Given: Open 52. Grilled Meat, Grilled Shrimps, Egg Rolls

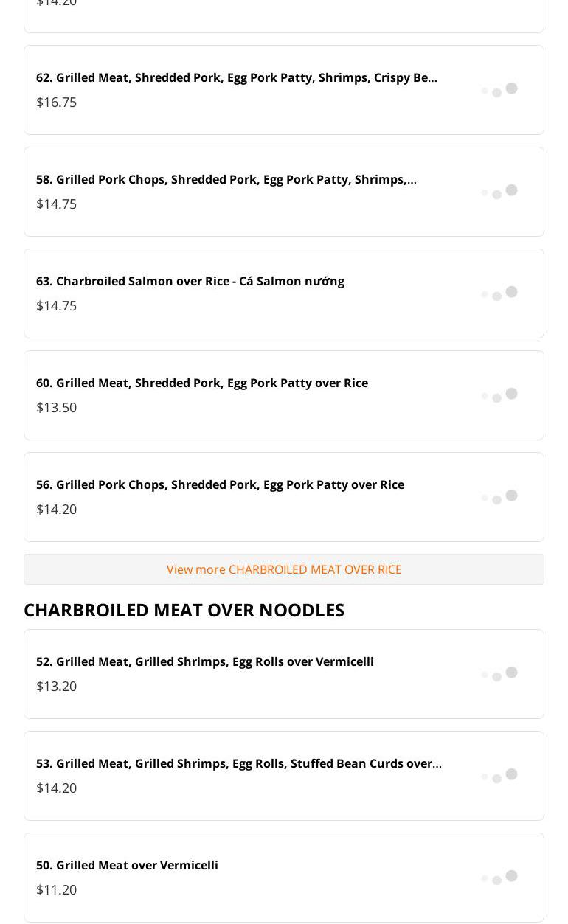Looking at the screenshot, I should (x=204, y=661).
